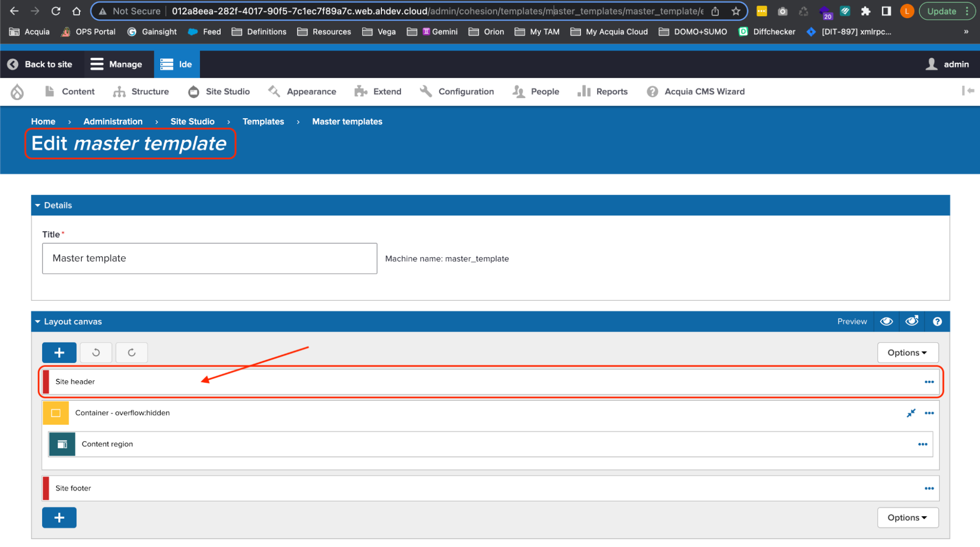Open the top Options dropdown

click(x=907, y=353)
